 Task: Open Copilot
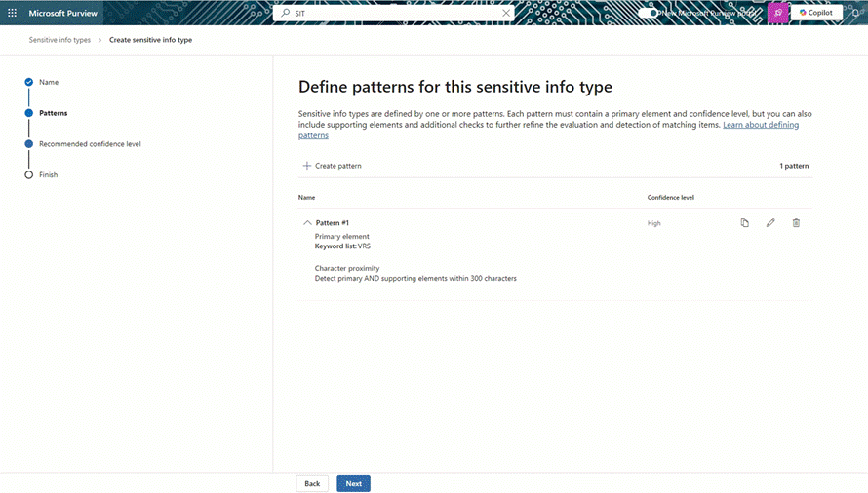[816, 13]
